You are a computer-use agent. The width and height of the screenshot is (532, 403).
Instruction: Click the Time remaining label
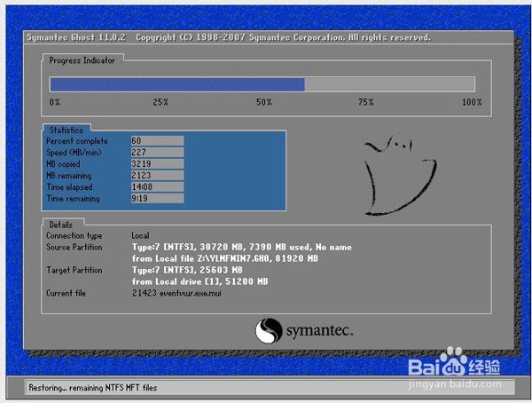point(73,199)
